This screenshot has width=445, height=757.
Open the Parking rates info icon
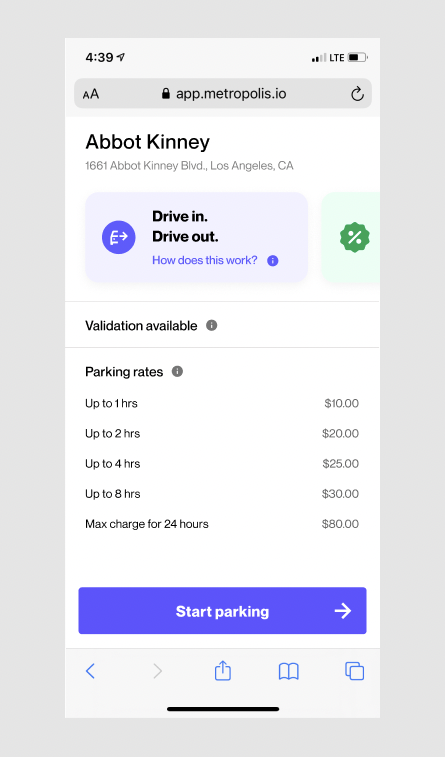point(177,371)
